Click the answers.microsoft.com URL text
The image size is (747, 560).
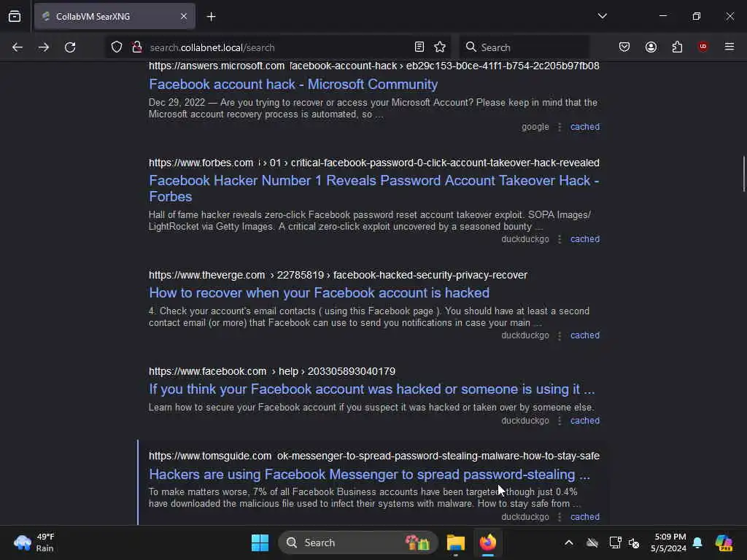[374, 66]
